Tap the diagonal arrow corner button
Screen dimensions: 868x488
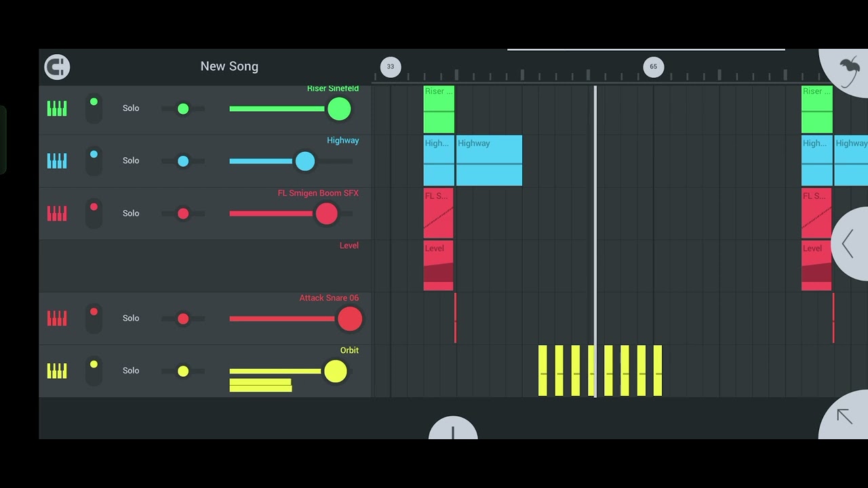pyautogui.click(x=845, y=416)
